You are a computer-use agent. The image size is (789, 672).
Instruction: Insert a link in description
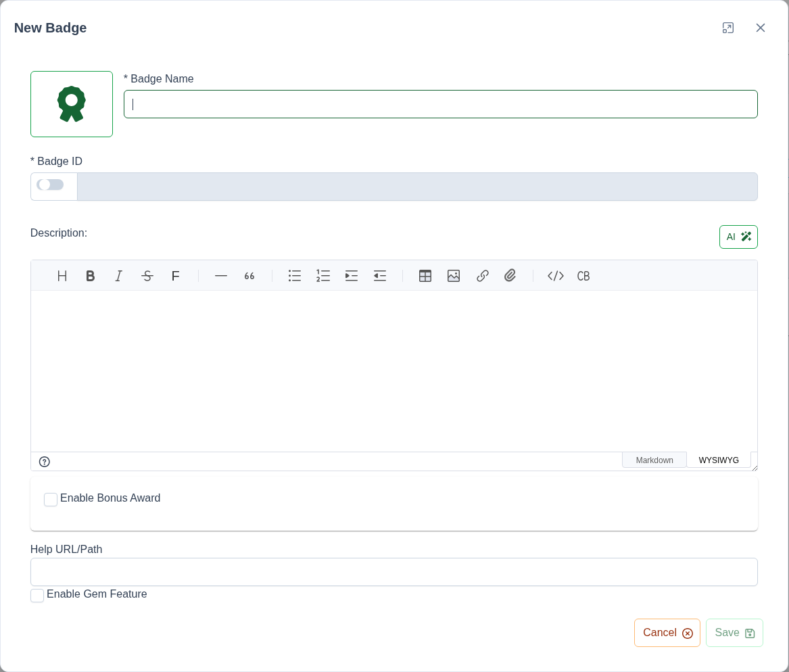[x=482, y=276]
